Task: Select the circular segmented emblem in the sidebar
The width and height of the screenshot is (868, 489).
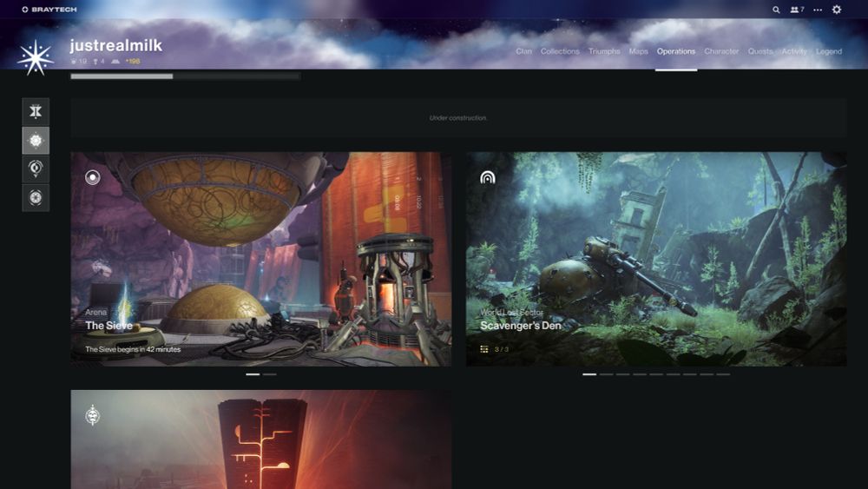Action: pos(36,198)
